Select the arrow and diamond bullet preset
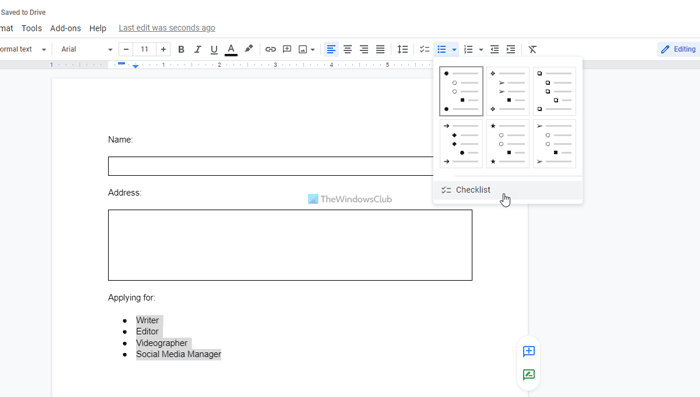Image resolution: width=700 pixels, height=397 pixels. [x=461, y=143]
